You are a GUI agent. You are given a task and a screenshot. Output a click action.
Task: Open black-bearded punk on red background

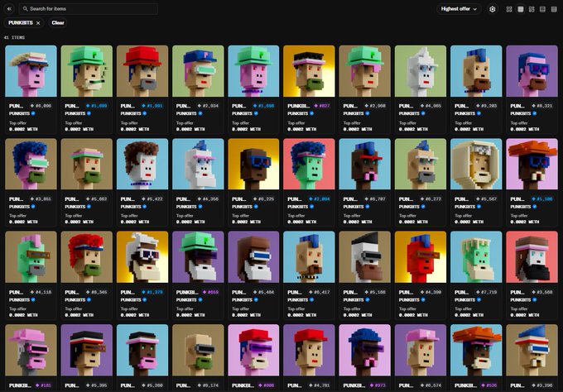pos(532,257)
